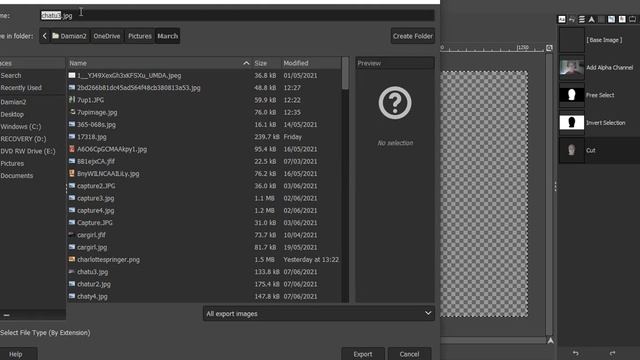The image size is (640, 360).
Task: Toggle Name column sort with the up arrow
Action: click(x=246, y=63)
